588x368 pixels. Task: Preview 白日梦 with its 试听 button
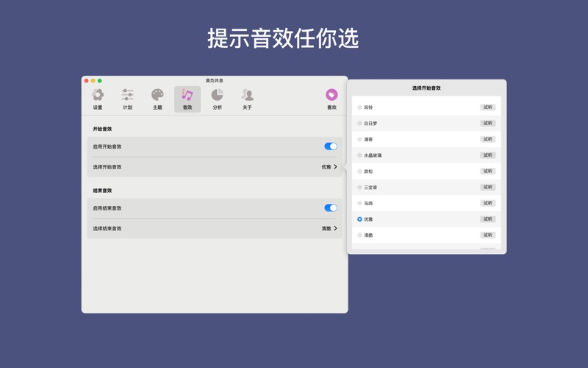click(x=487, y=124)
